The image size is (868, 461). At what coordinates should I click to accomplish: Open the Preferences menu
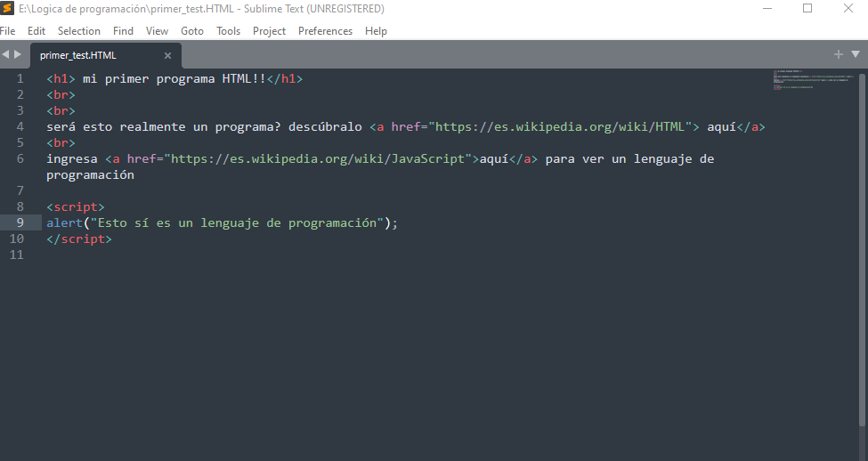pos(326,31)
